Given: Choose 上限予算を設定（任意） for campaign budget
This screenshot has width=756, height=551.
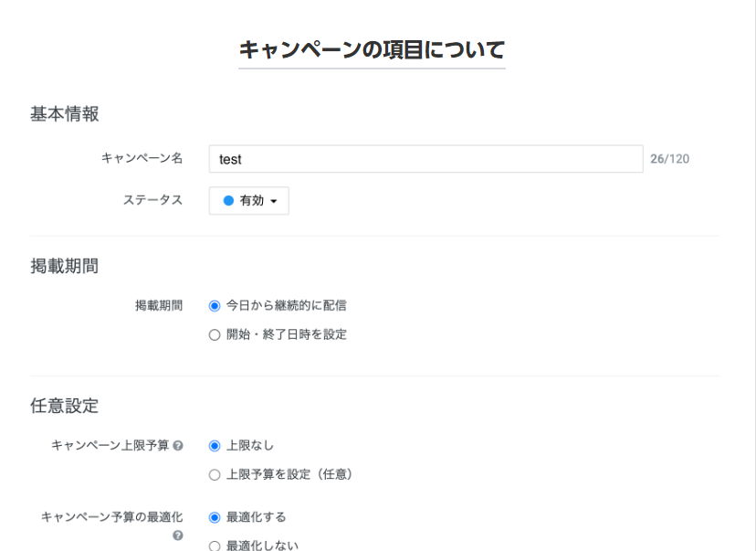Looking at the screenshot, I should pos(215,474).
